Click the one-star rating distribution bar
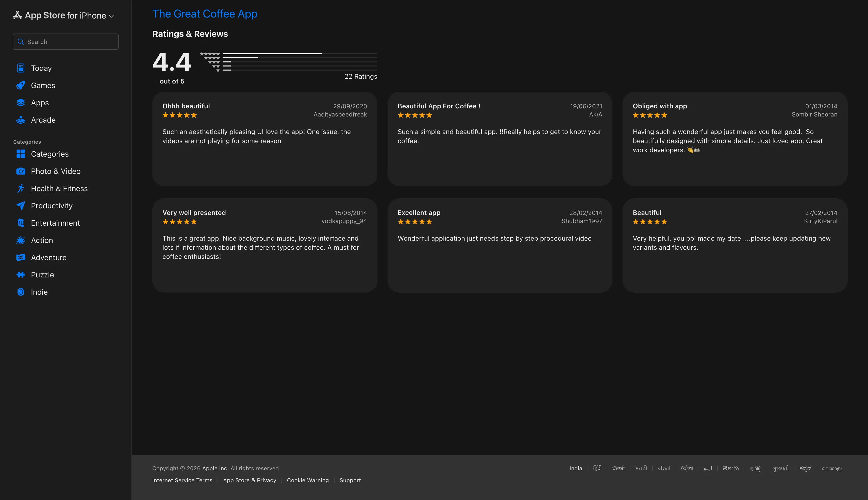 coord(300,70)
